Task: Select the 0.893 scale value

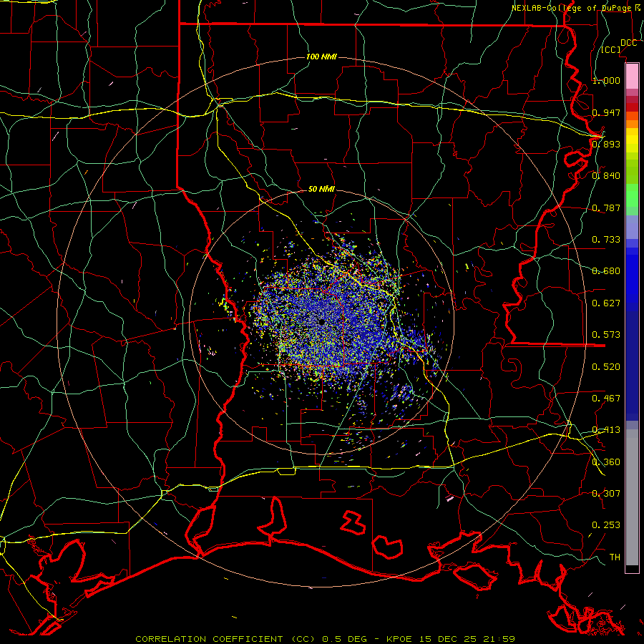Action: (606, 144)
